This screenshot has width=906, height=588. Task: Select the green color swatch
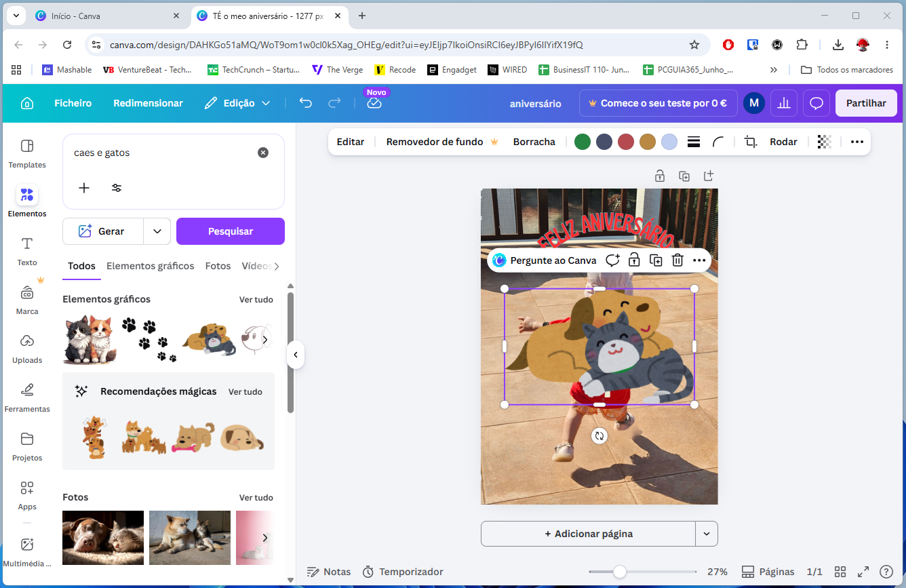point(583,142)
